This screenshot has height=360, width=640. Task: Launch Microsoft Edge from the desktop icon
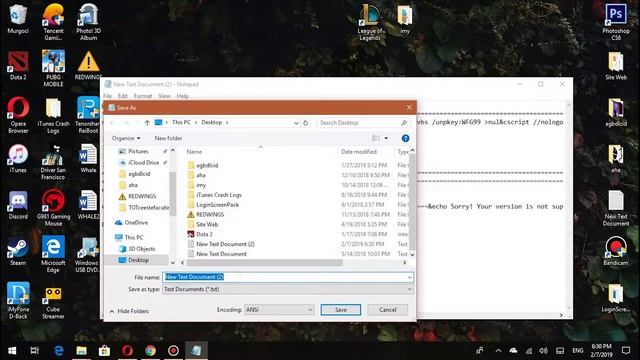[53, 255]
